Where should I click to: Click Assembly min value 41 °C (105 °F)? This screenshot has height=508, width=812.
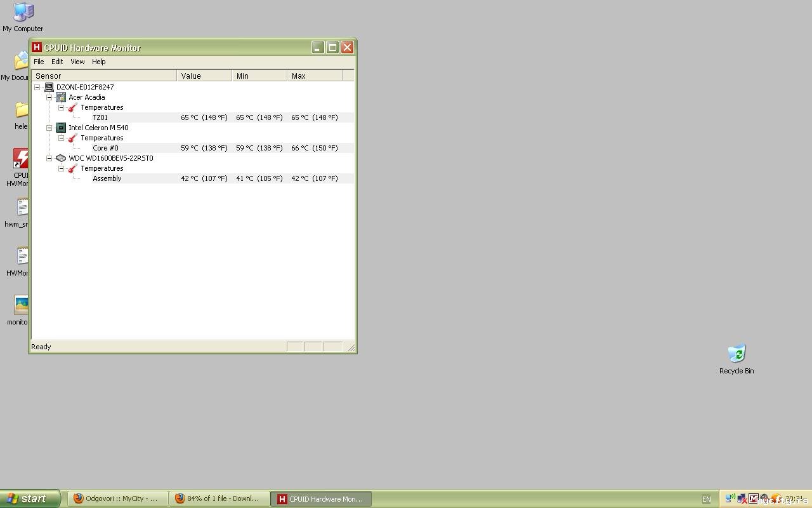click(259, 178)
